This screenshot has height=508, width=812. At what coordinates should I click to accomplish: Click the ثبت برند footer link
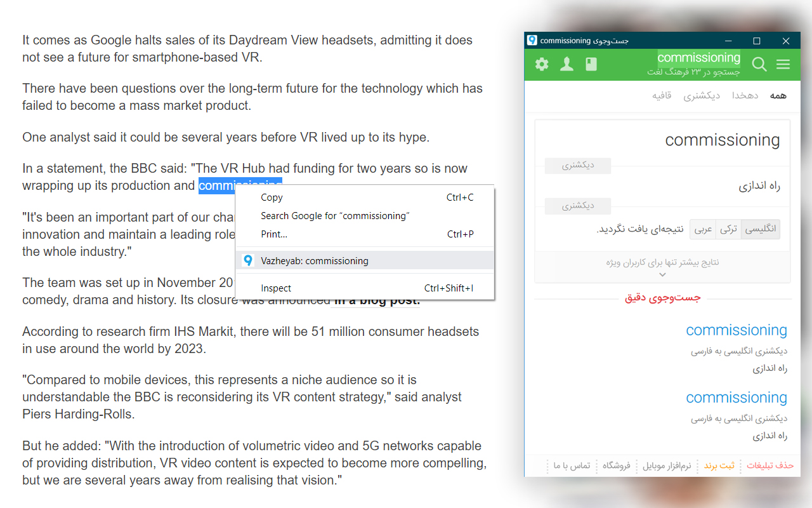pos(719,465)
